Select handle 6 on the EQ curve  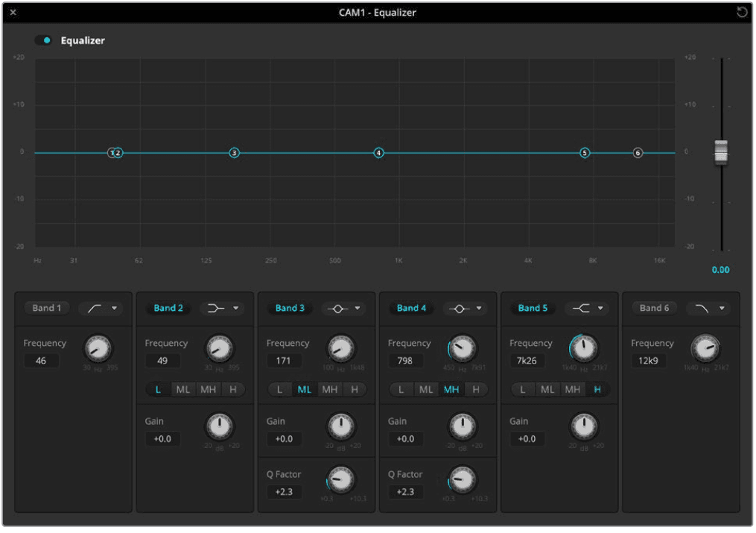pos(638,153)
